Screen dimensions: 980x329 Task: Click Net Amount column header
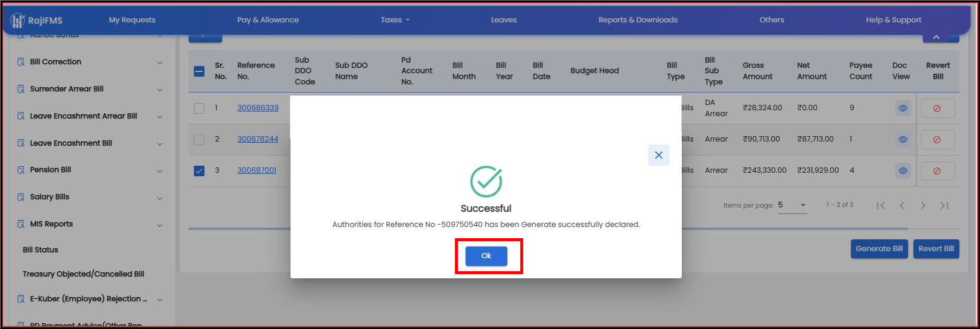(812, 71)
